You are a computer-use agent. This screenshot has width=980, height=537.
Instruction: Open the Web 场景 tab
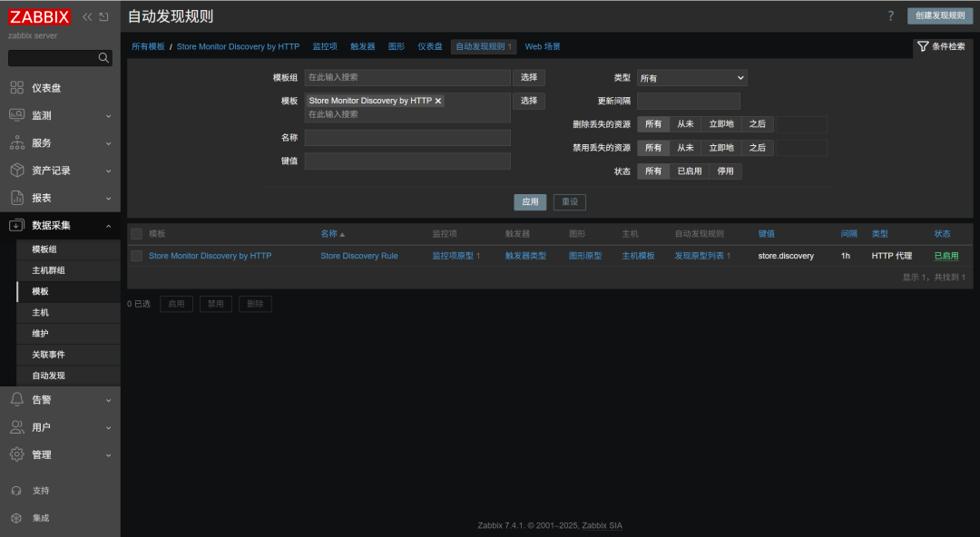543,46
